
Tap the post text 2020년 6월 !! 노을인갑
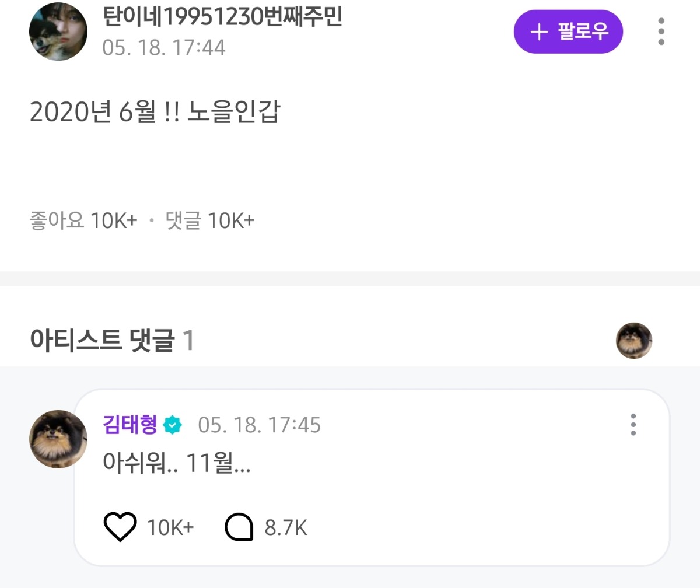[155, 113]
